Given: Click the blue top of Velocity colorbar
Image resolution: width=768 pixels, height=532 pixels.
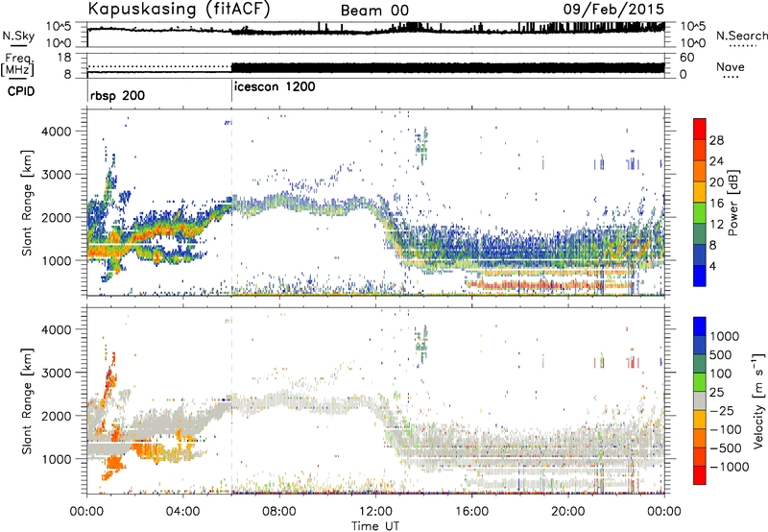Looking at the screenshot, I should pyautogui.click(x=700, y=326).
